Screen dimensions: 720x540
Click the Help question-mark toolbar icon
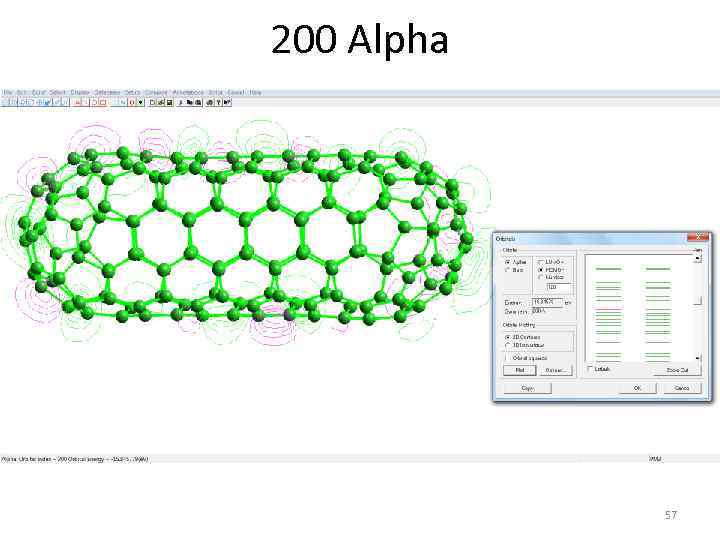pos(218,103)
